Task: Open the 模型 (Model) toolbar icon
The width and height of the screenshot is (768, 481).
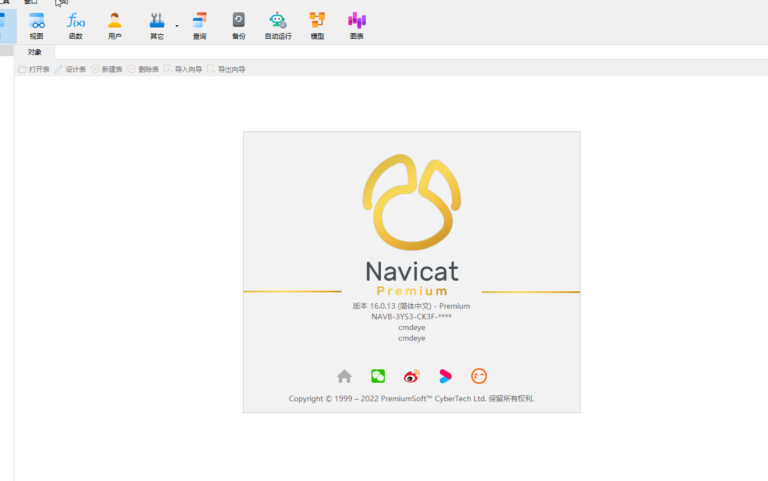Action: point(317,26)
